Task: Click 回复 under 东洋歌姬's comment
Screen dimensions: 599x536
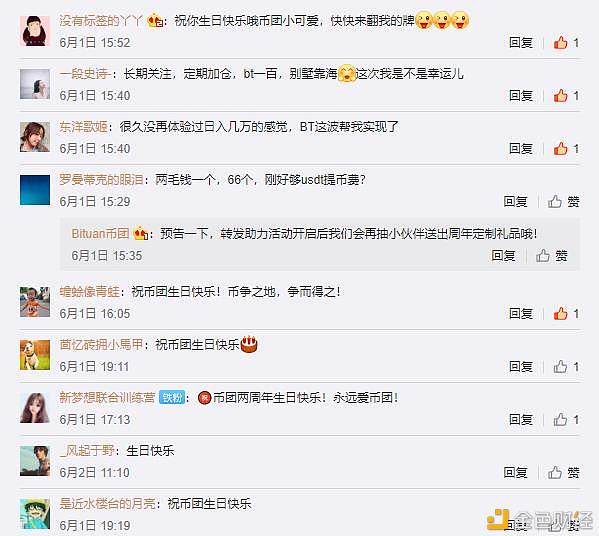Action: tap(521, 149)
